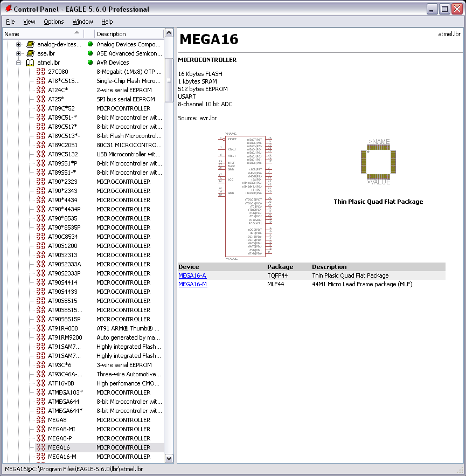Viewport: 466px width, 476px height.
Task: Click the device icon beside AT89C*52
Action: pyautogui.click(x=40, y=108)
